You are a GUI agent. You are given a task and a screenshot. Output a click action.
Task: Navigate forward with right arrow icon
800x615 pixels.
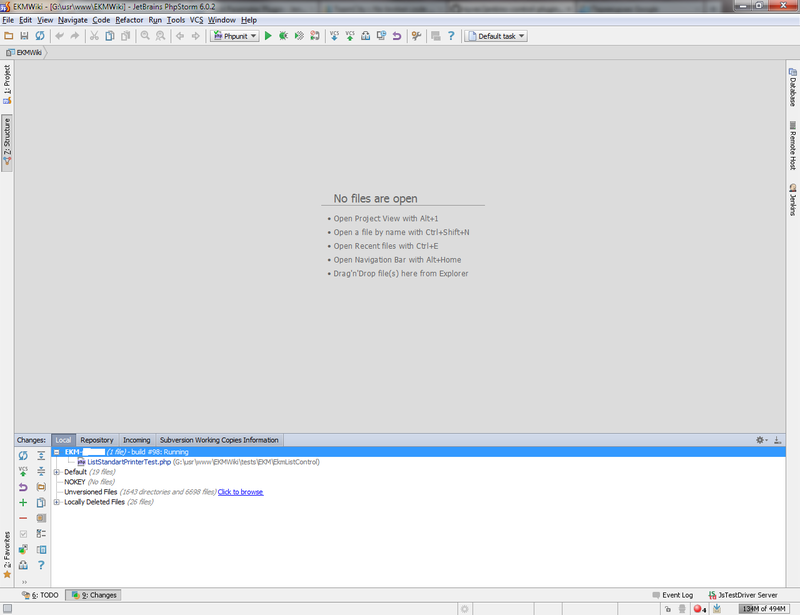[195, 36]
